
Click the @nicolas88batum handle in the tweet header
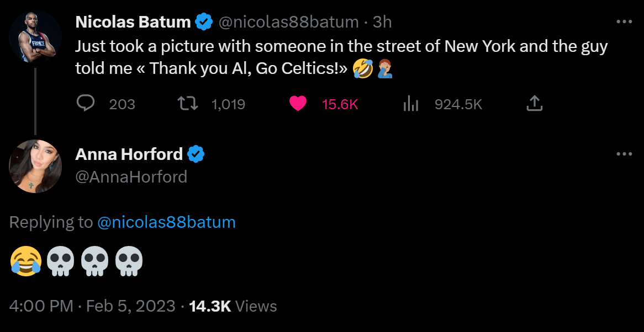click(288, 22)
